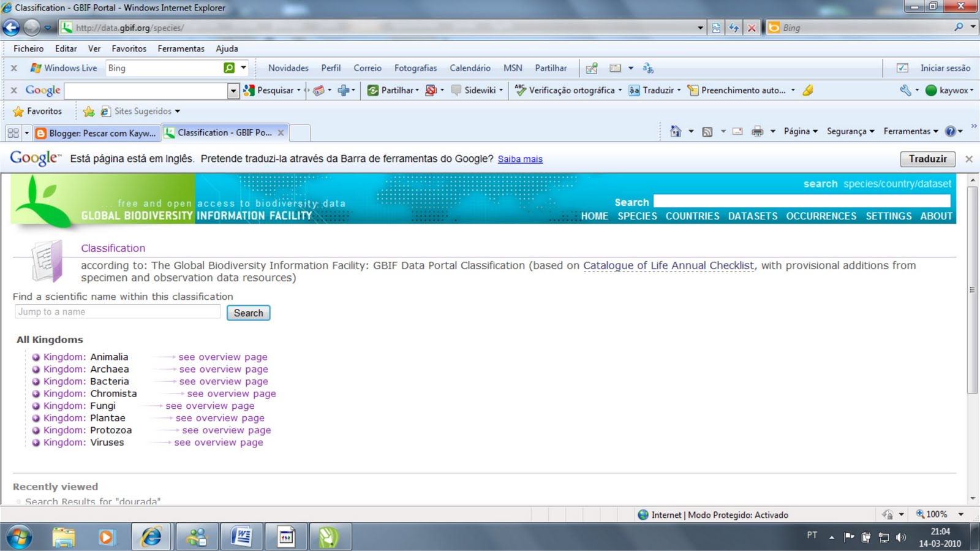Image resolution: width=980 pixels, height=551 pixels.
Task: Open Windows Explorer folder in taskbar
Action: pyautogui.click(x=63, y=538)
